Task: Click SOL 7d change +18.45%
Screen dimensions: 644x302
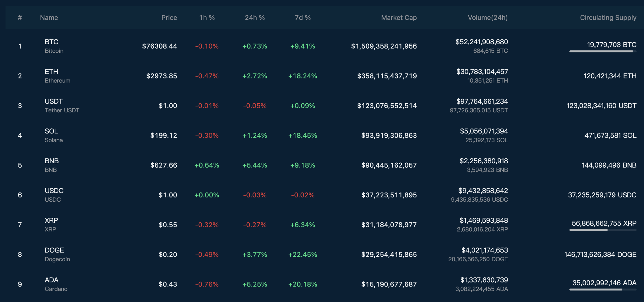Action: tap(303, 136)
